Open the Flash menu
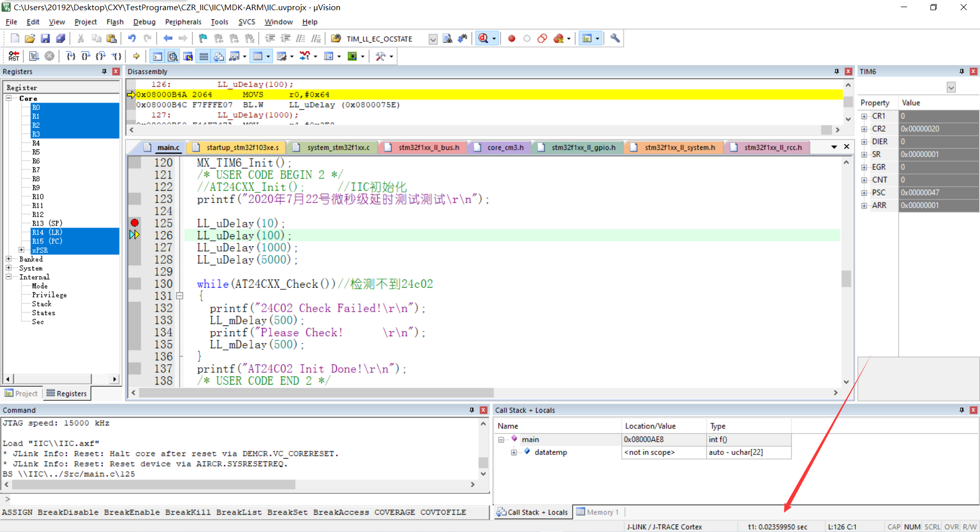 click(115, 22)
